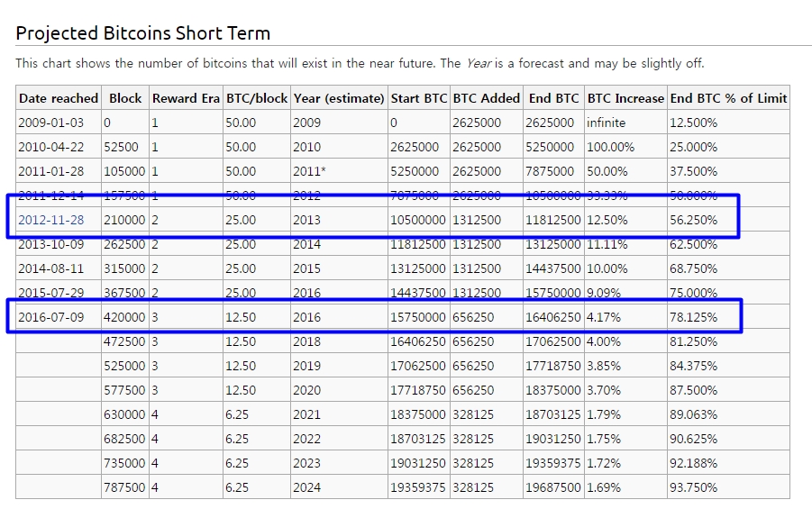The image size is (812, 509).
Task: Click the End BTC value 19687500
Action: (x=553, y=487)
